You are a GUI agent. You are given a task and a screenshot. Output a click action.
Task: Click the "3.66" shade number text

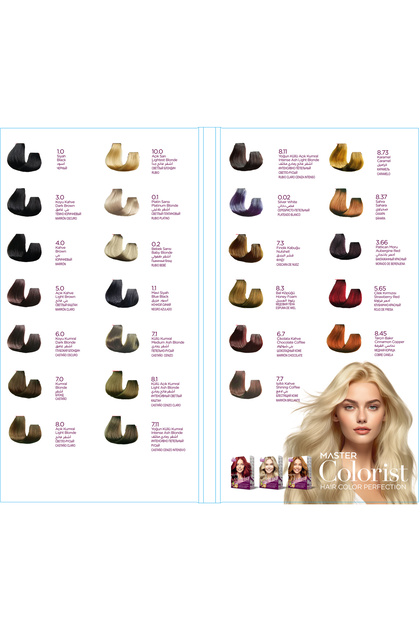(381, 242)
